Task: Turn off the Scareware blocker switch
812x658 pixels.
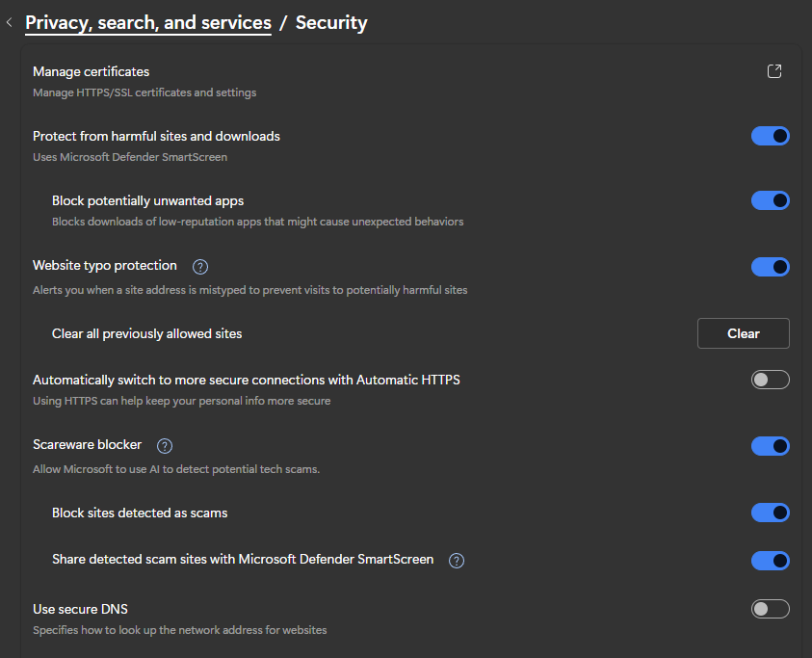Action: pyautogui.click(x=770, y=446)
